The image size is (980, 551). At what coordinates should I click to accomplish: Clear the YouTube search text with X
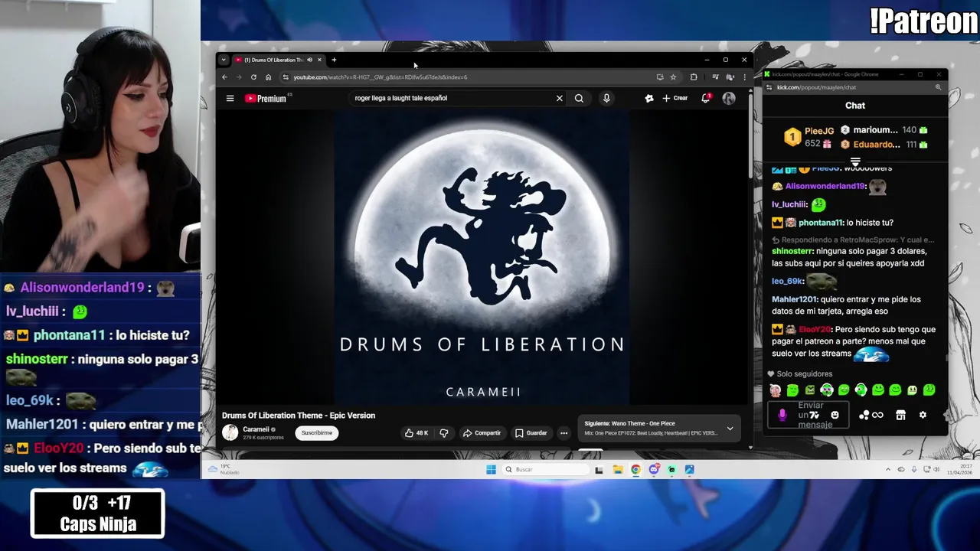point(559,98)
